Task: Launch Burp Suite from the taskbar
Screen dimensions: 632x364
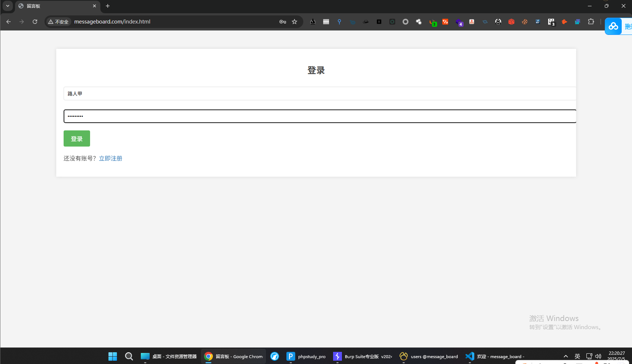Action: pos(337,356)
